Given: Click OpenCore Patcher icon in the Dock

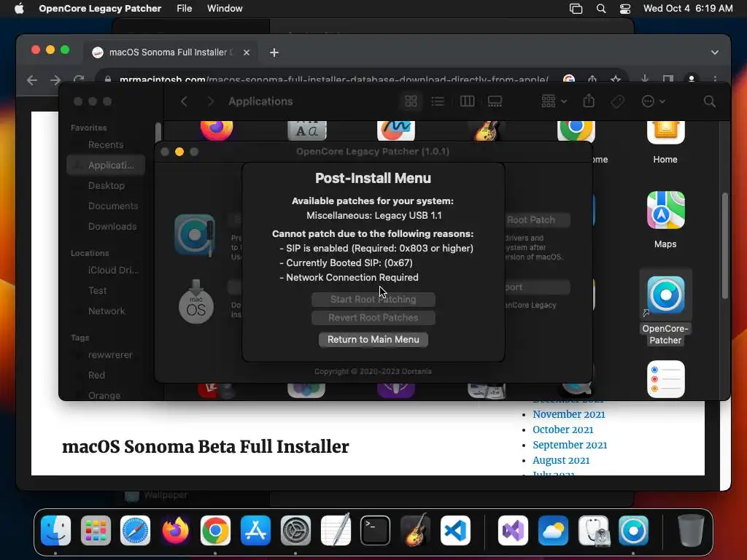Looking at the screenshot, I should point(633,531).
